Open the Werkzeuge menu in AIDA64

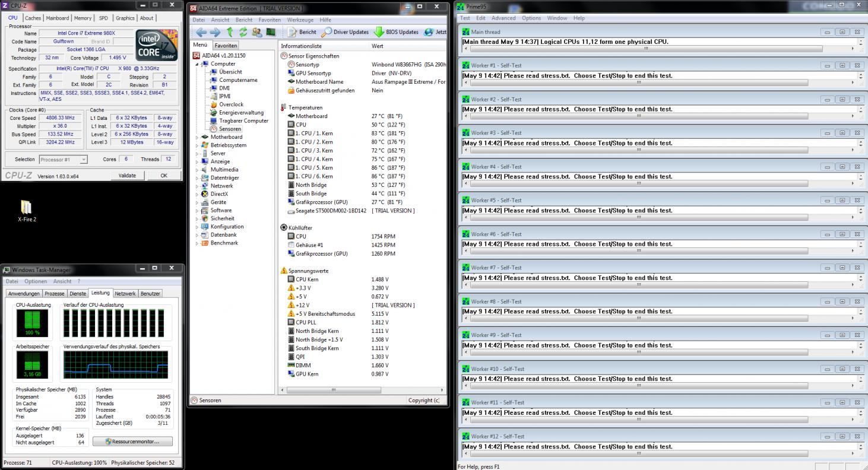(x=300, y=20)
